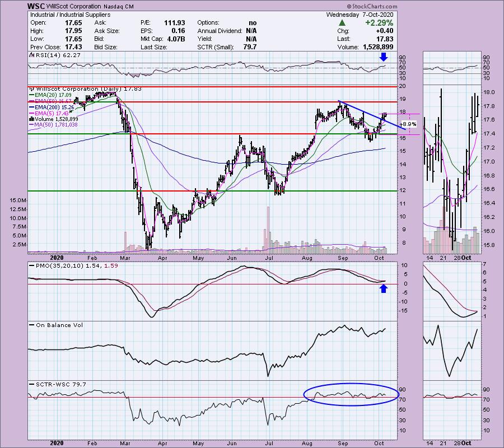The image size is (504, 448).
Task: Click the Last Size label
Action: click(x=153, y=47)
